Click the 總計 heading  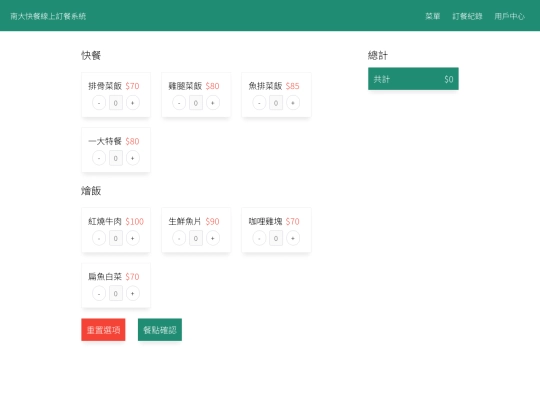pyautogui.click(x=378, y=55)
